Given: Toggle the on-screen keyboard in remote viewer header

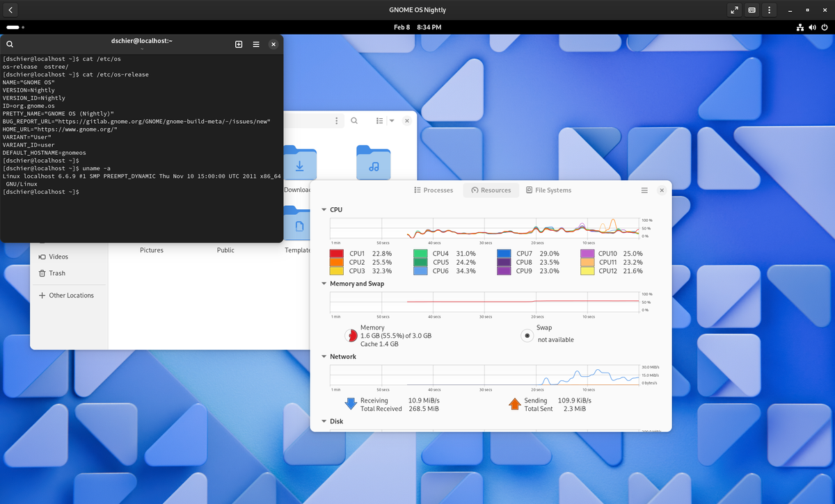Looking at the screenshot, I should 751,10.
